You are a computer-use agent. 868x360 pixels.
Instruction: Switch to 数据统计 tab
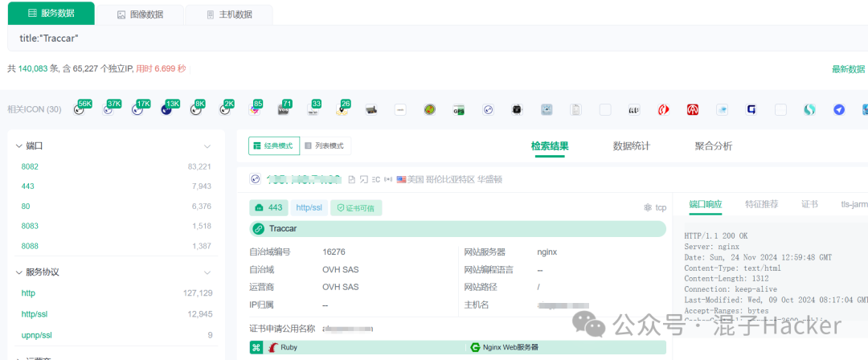632,146
